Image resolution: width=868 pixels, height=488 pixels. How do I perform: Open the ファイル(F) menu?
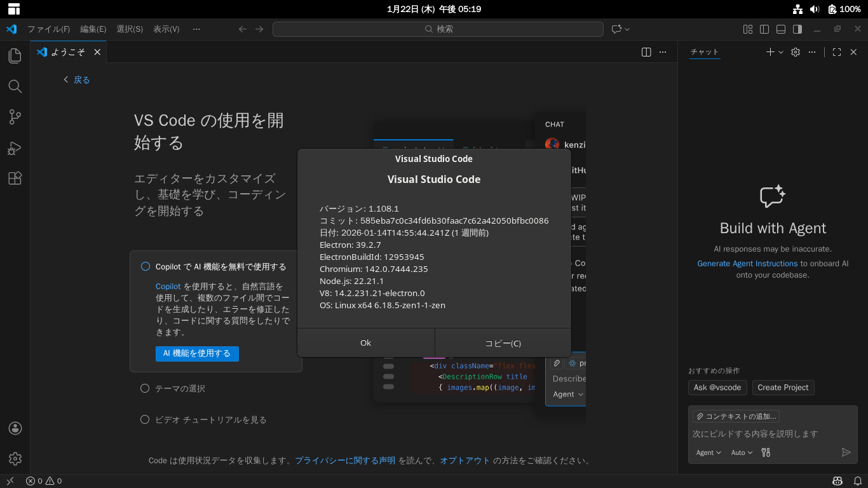point(48,29)
